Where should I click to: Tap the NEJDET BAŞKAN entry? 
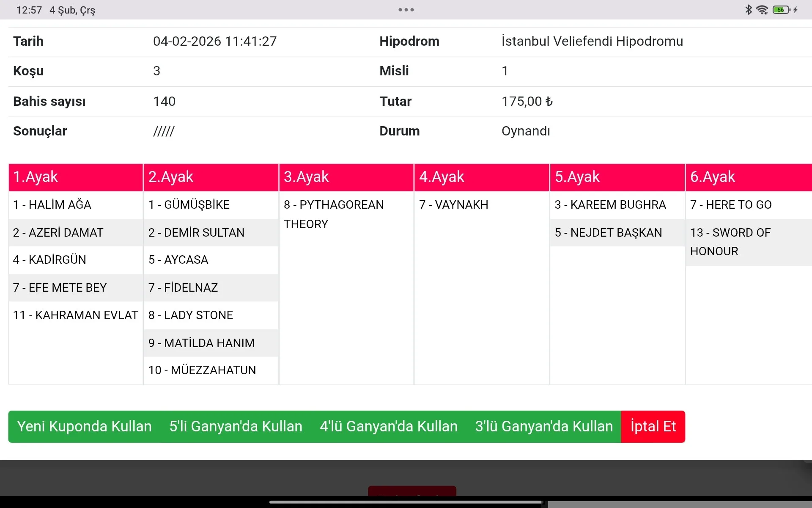pyautogui.click(x=608, y=232)
